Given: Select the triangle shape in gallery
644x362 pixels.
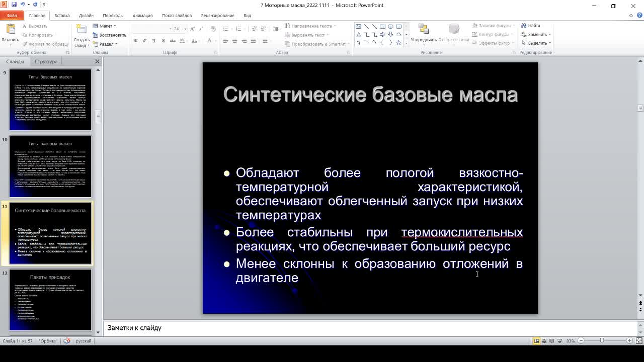Looking at the screenshot, I should point(358,35).
